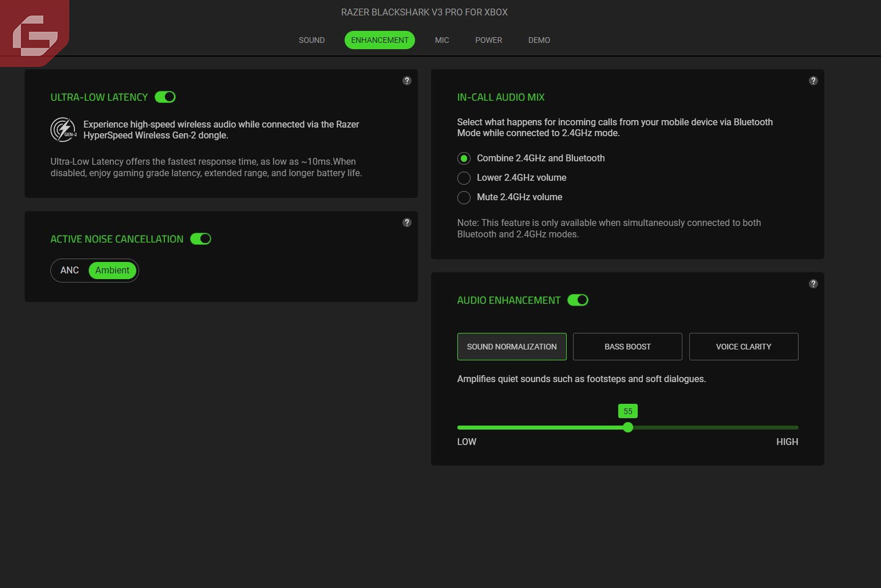Screen dimensions: 881x588
Task: Open help for In-Call Audio Mix panel
Action: [813, 81]
